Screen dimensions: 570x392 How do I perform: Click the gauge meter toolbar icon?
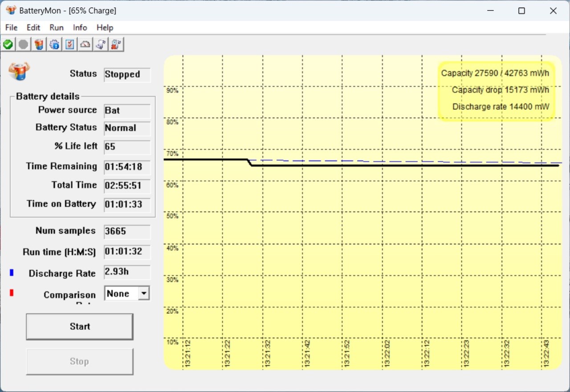point(85,44)
